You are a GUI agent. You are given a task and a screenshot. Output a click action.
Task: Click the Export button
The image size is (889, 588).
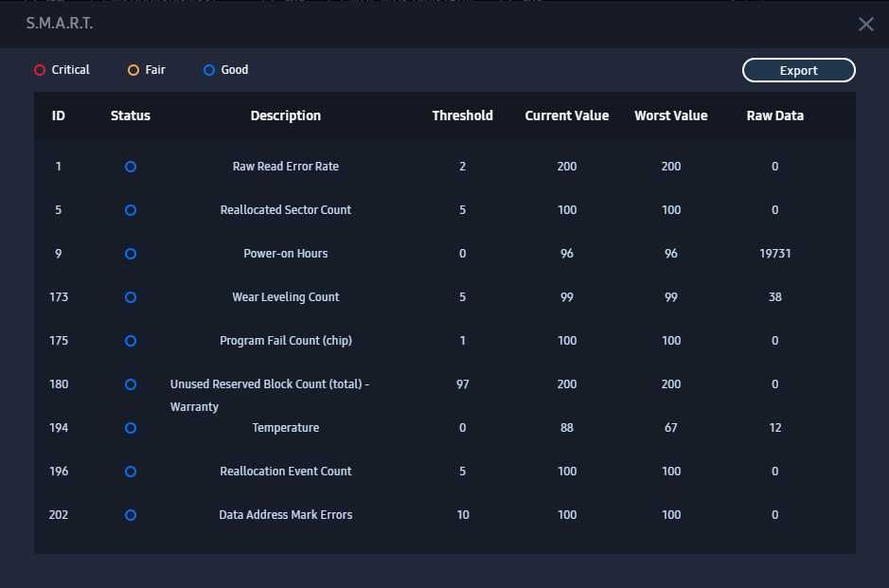point(798,70)
